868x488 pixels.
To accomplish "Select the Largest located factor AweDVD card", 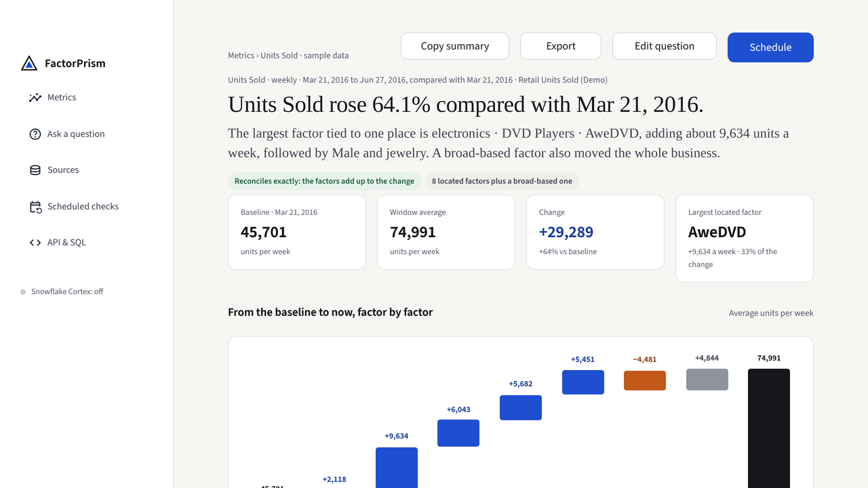I will click(745, 239).
